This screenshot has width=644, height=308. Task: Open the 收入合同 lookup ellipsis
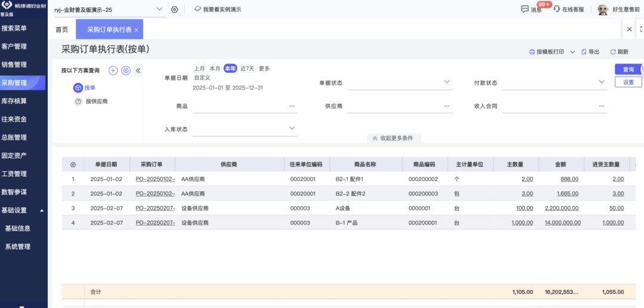602,106
